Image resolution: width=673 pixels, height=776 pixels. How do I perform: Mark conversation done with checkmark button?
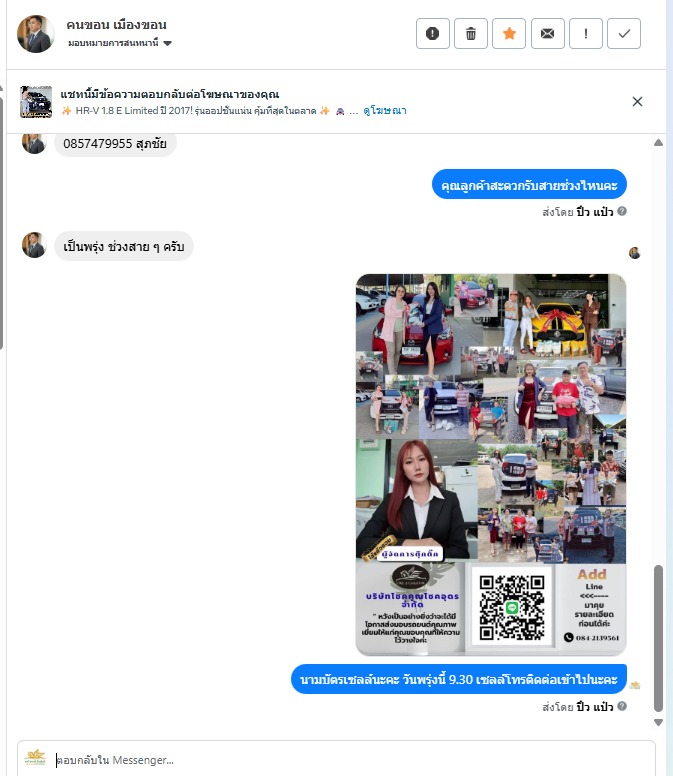click(x=624, y=34)
